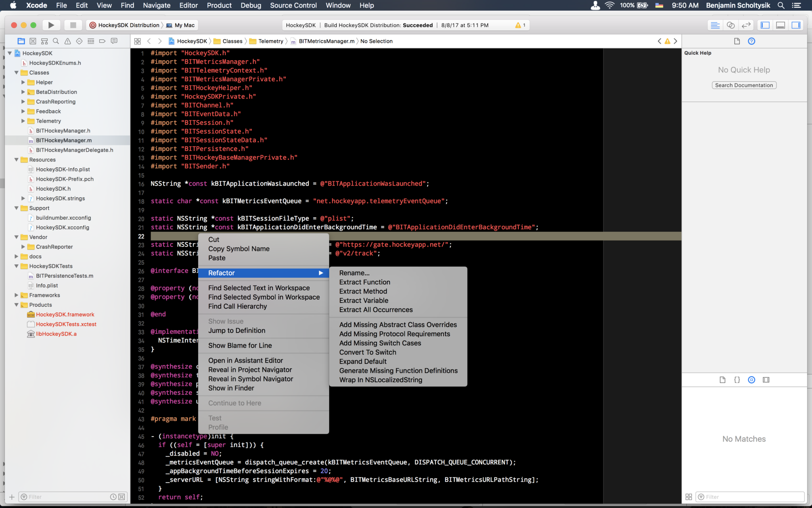This screenshot has height=508, width=812.
Task: Open the Editor menu in menu bar
Action: (x=188, y=5)
